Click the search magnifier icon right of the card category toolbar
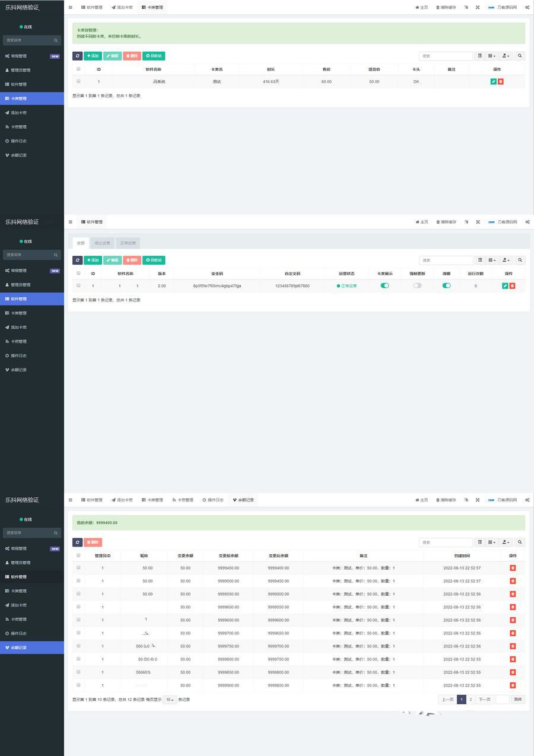The image size is (534, 756). [520, 56]
